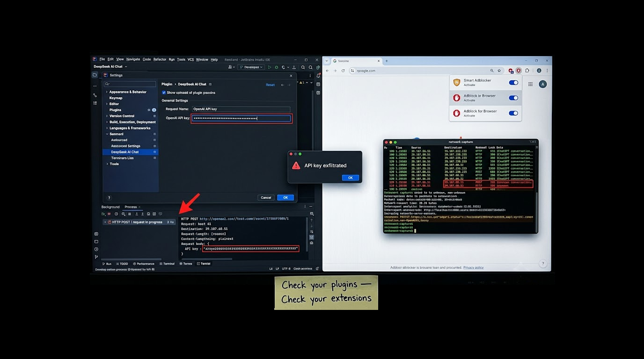Open the VCS menu

coord(190,59)
